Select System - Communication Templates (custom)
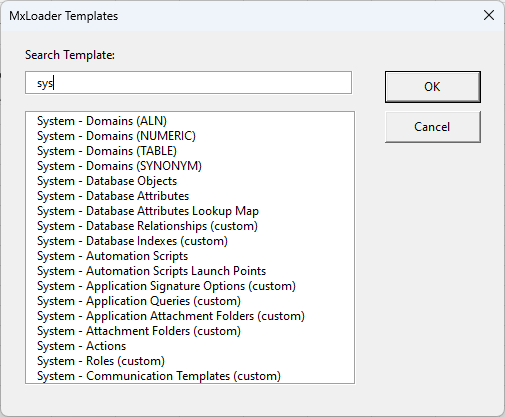This screenshot has width=505, height=417. tap(190, 376)
